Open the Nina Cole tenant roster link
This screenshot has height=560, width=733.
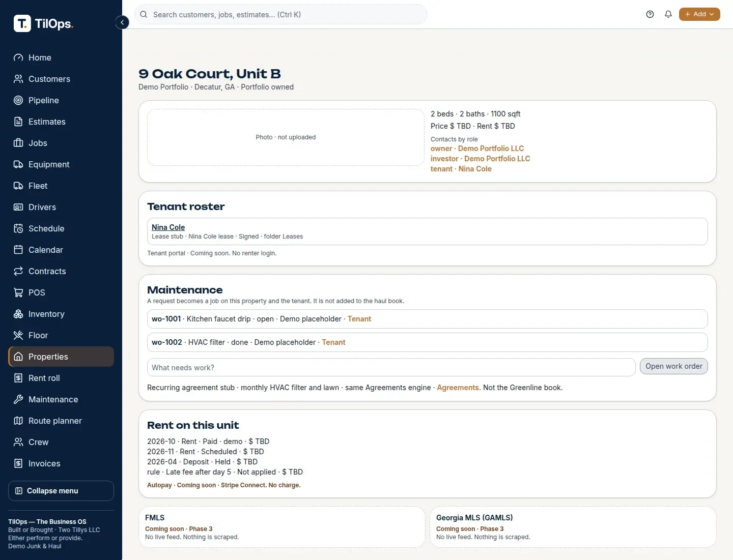tap(168, 227)
